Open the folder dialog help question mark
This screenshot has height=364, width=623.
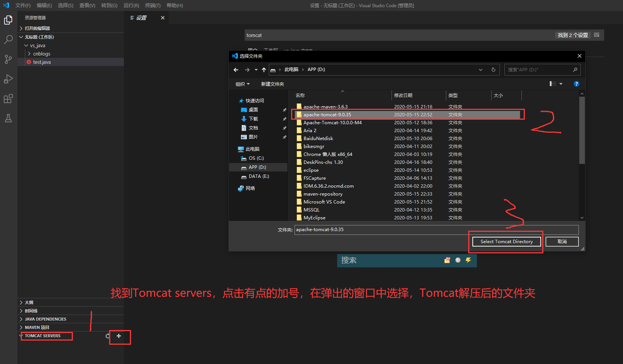(x=576, y=84)
